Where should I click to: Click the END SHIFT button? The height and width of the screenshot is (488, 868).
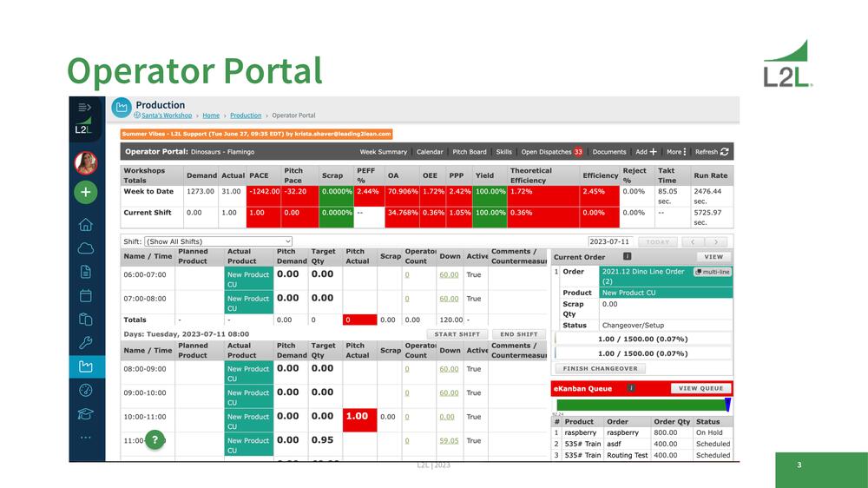[x=519, y=334]
